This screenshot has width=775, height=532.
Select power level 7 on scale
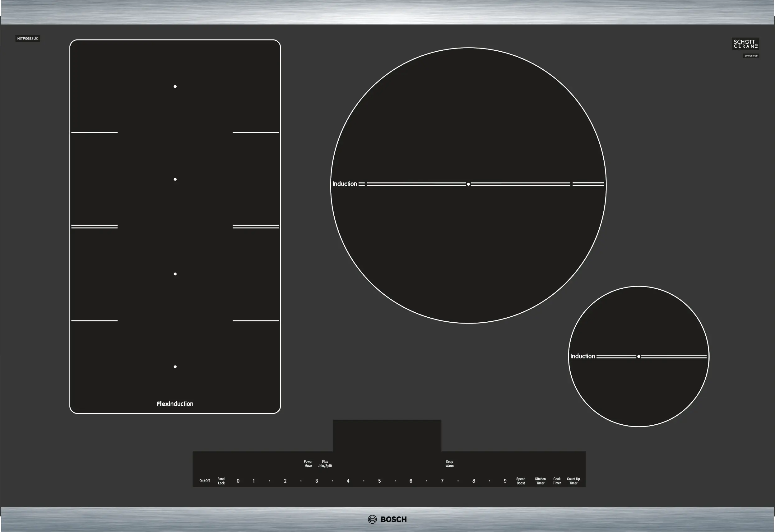[x=442, y=481]
